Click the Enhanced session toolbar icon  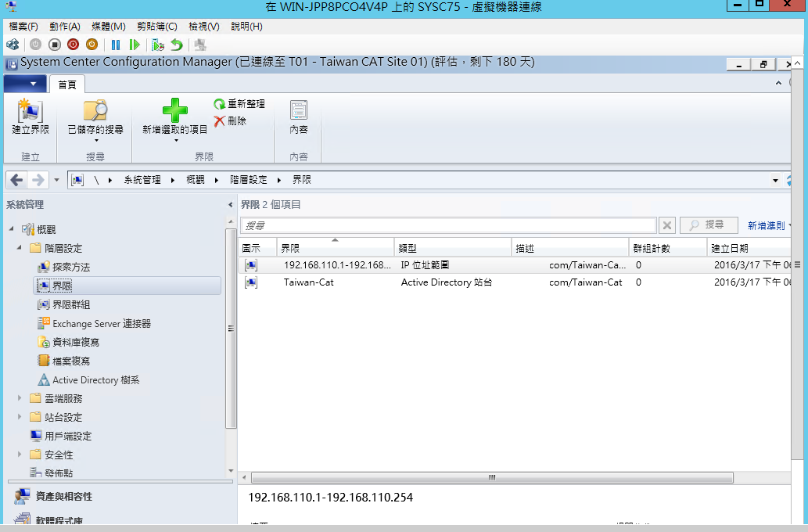pyautogui.click(x=200, y=45)
